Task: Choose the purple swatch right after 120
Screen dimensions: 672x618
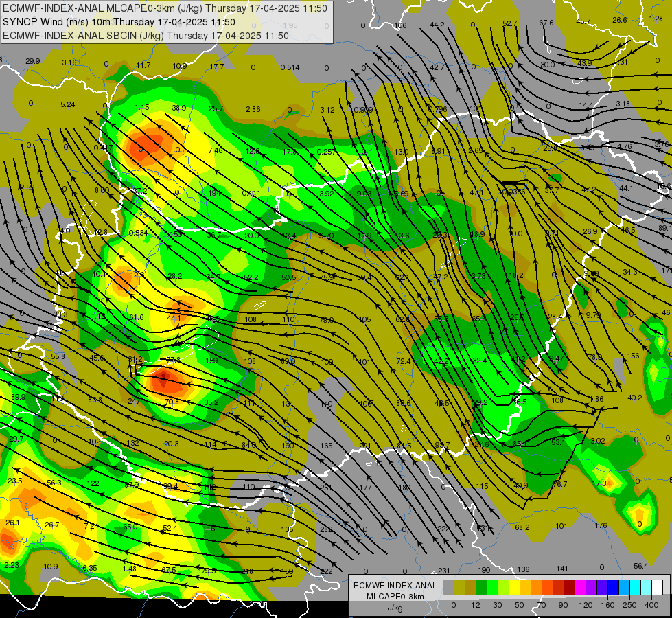Action: coord(592,588)
